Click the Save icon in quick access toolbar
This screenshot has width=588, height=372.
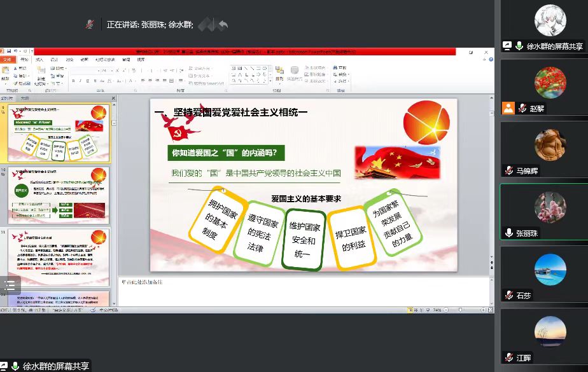10,52
